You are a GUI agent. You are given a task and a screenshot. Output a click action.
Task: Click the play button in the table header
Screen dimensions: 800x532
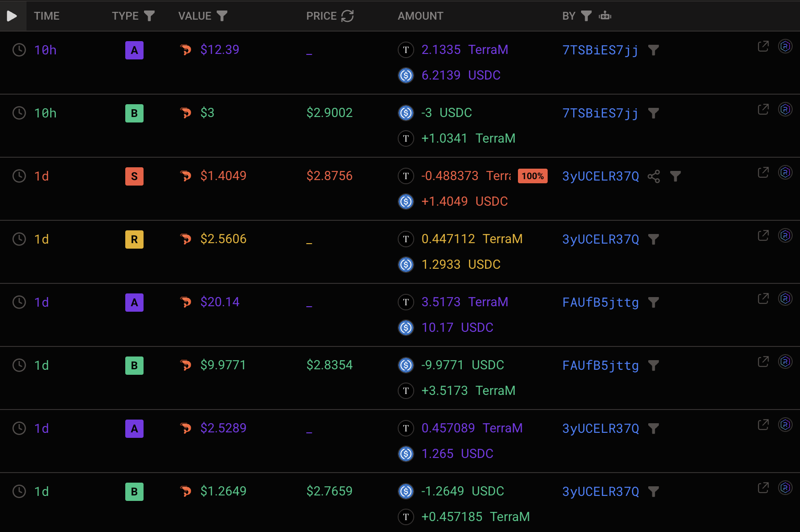click(x=12, y=16)
